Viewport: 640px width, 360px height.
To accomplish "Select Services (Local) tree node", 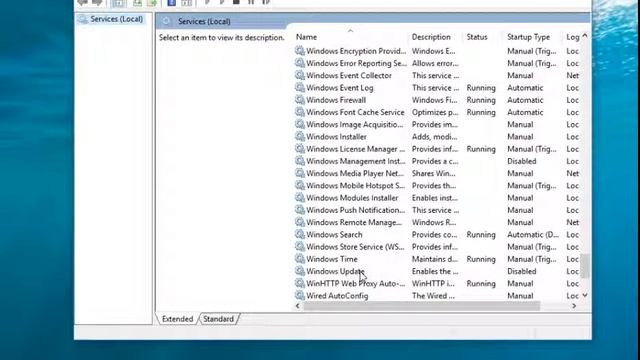I will [x=116, y=19].
